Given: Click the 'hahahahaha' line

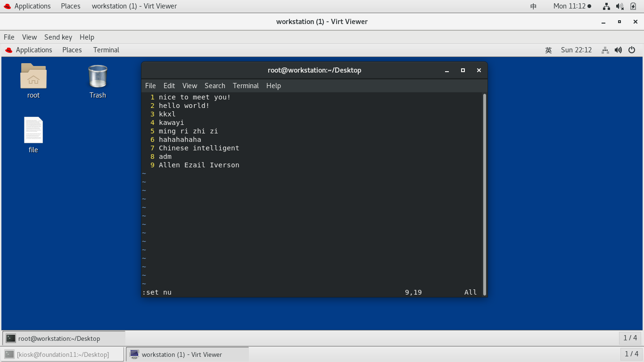Looking at the screenshot, I should pyautogui.click(x=180, y=140).
